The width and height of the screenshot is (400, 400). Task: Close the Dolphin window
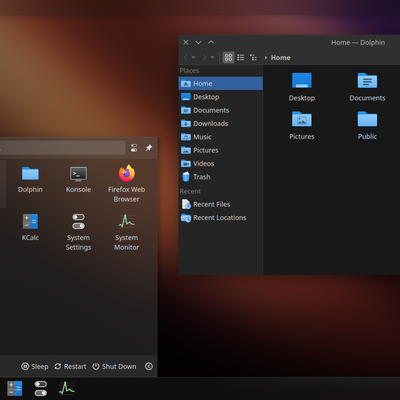(x=186, y=42)
